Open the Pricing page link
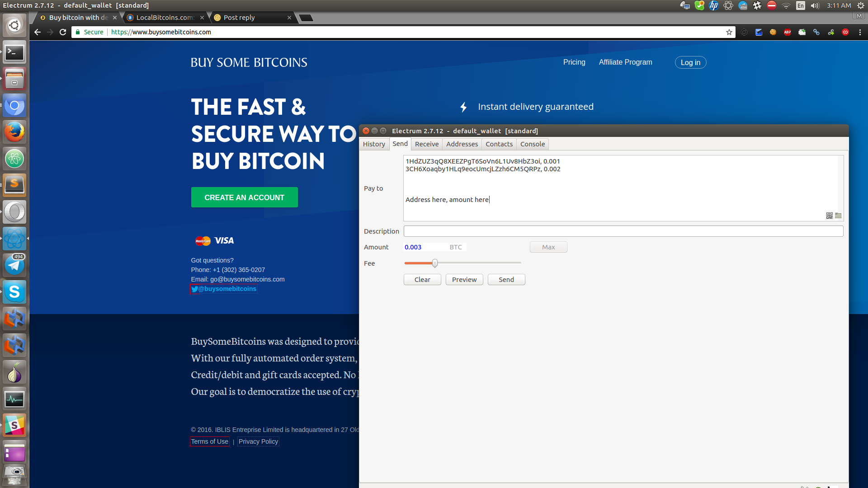 coord(574,62)
